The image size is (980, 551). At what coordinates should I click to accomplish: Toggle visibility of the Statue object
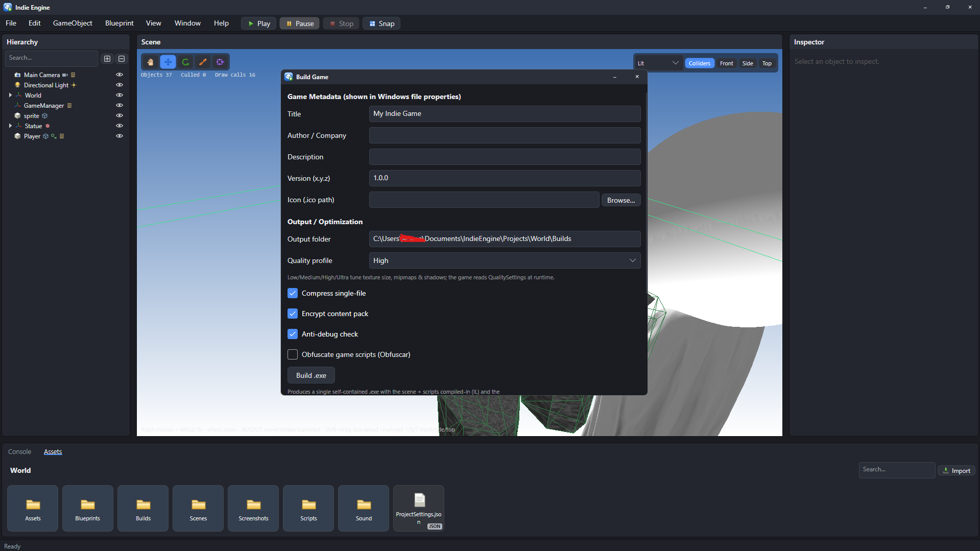(119, 126)
